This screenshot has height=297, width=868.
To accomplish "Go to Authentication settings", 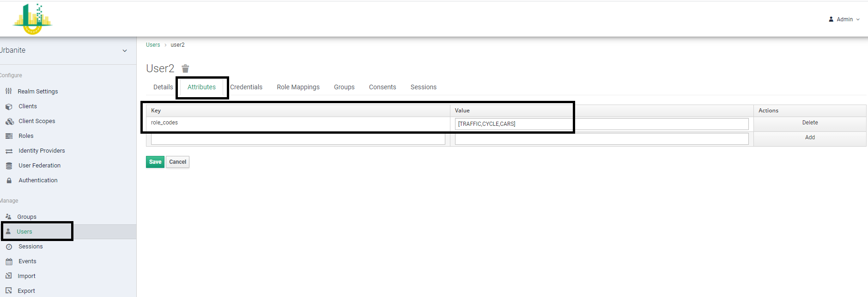I will (x=38, y=180).
